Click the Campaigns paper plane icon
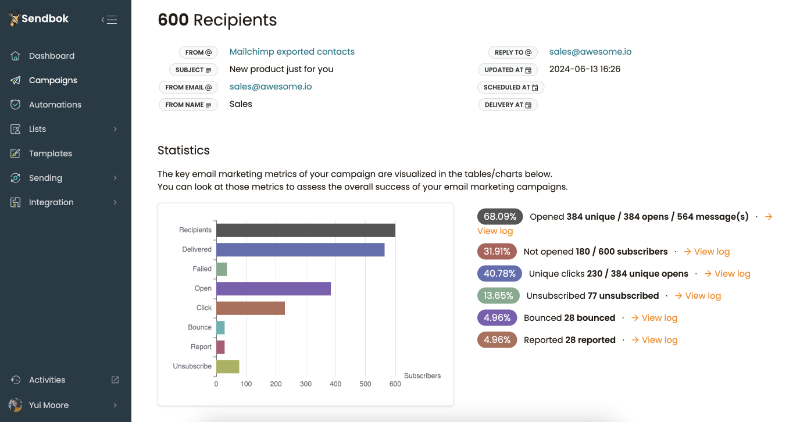Image resolution: width=800 pixels, height=422 pixels. coord(15,80)
